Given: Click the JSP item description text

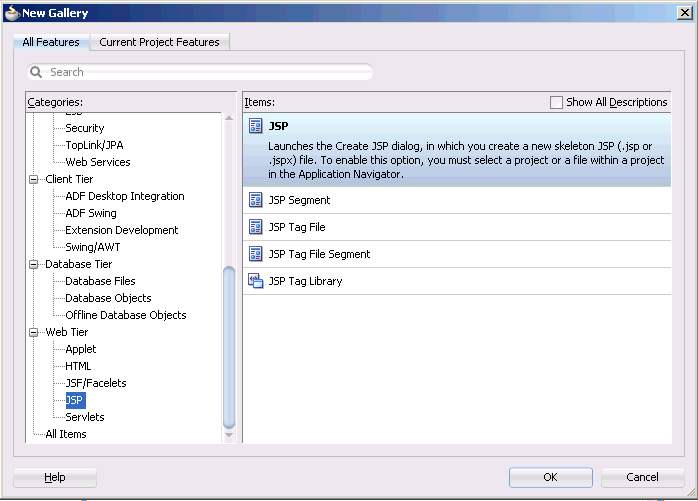Looking at the screenshot, I should pyautogui.click(x=466, y=160).
